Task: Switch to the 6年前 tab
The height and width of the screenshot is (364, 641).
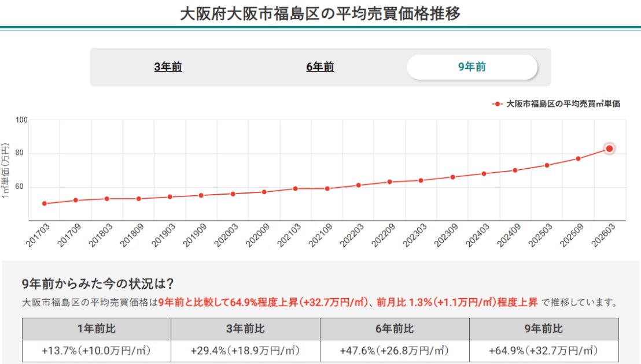Action: click(319, 66)
